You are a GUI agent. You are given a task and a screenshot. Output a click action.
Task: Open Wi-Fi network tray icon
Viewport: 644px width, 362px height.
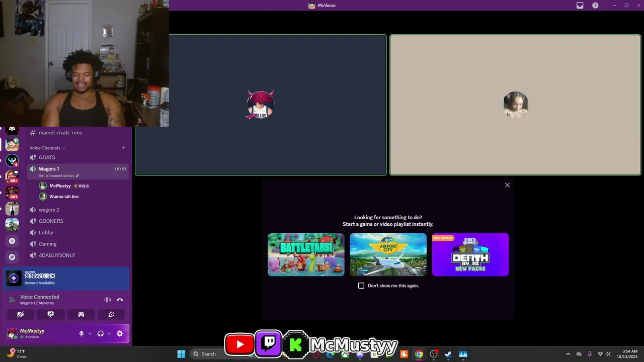tap(600, 354)
